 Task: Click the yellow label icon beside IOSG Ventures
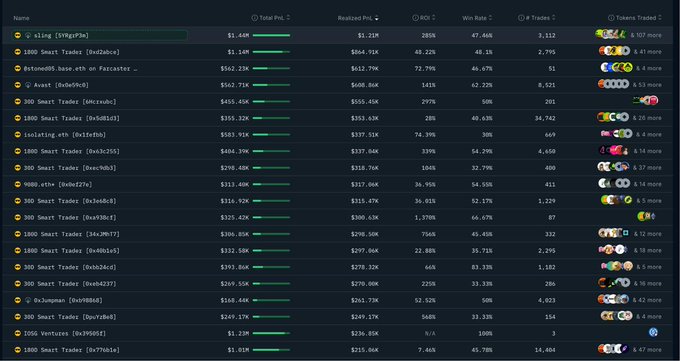point(18,333)
